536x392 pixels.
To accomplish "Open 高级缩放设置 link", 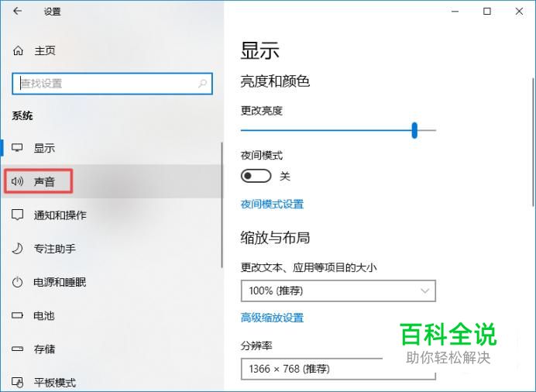I will pos(272,318).
